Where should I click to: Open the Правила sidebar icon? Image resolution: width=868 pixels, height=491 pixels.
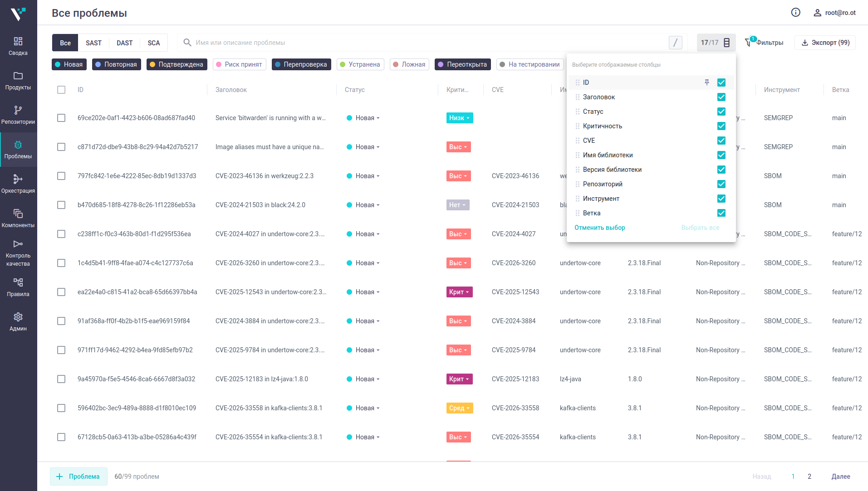coord(18,282)
